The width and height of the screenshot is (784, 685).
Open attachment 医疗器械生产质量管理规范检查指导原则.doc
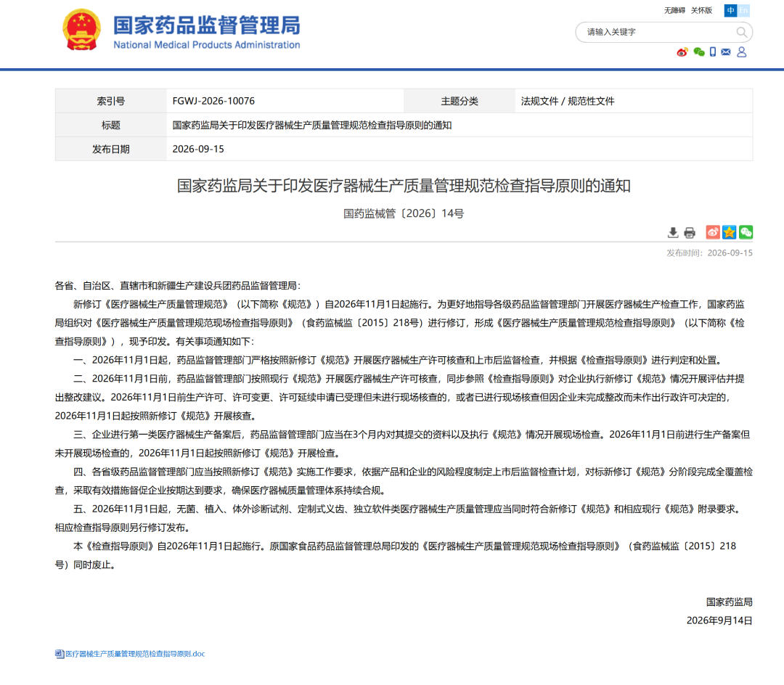(135, 654)
